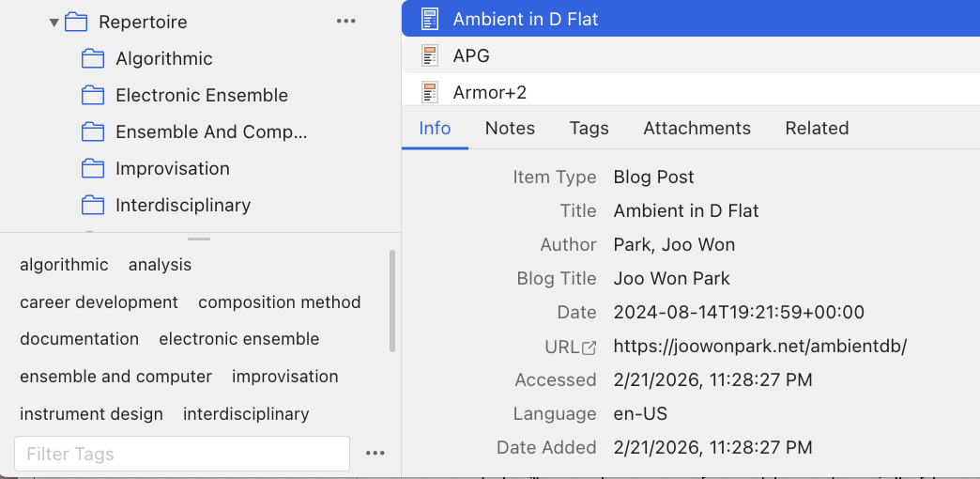Click the APG item document icon

pyautogui.click(x=430, y=56)
